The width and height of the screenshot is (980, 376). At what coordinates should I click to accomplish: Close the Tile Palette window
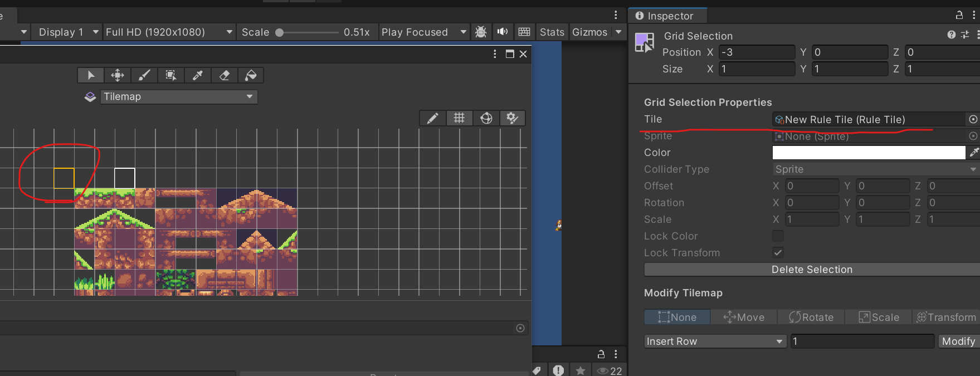click(523, 54)
